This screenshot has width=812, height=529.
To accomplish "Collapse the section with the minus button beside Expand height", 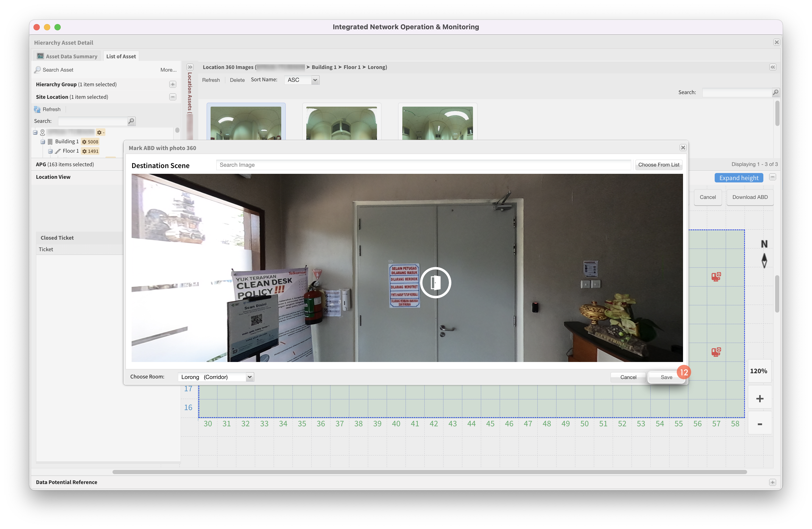I will (772, 177).
